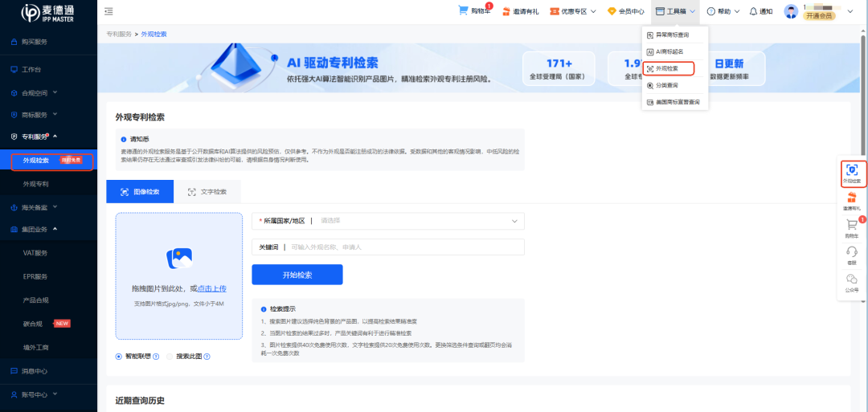Click the 近期查询历史 heading

pos(140,401)
